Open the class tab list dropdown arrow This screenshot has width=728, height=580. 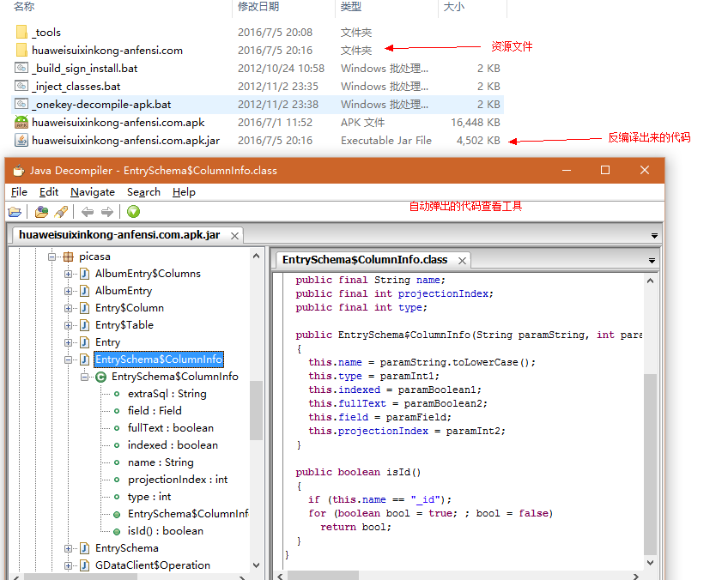(x=652, y=261)
